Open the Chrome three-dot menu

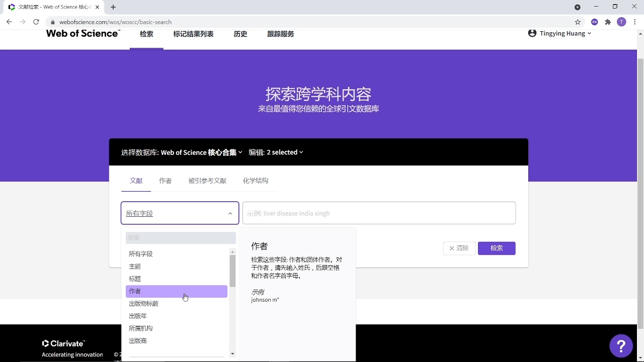(x=635, y=22)
